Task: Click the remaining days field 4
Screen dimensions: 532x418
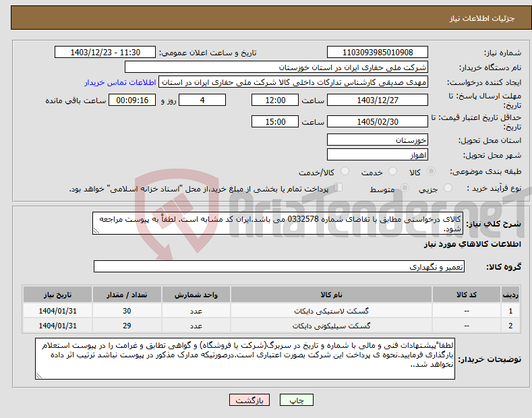Action: (x=202, y=100)
